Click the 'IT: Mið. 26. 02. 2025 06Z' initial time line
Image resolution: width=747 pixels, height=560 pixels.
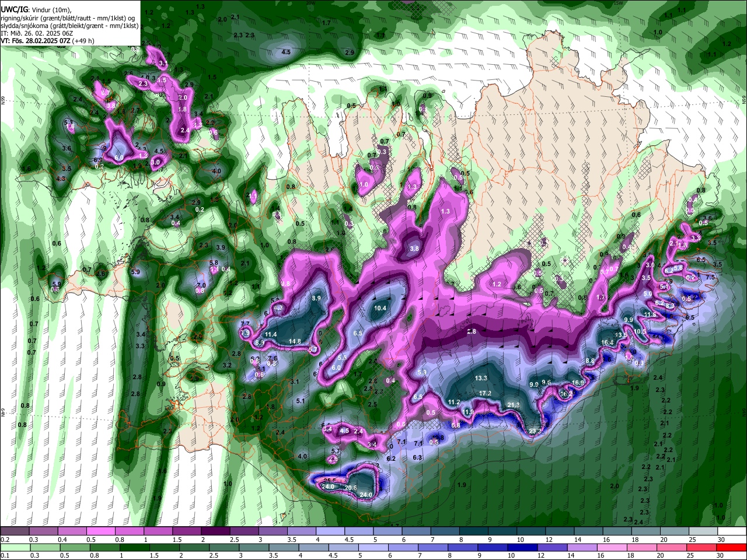[37, 33]
